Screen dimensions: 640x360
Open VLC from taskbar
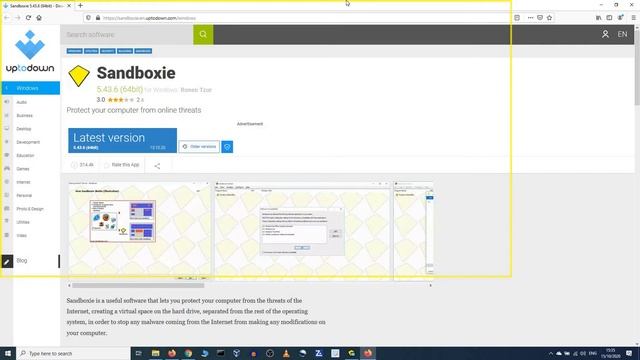pos(286,353)
